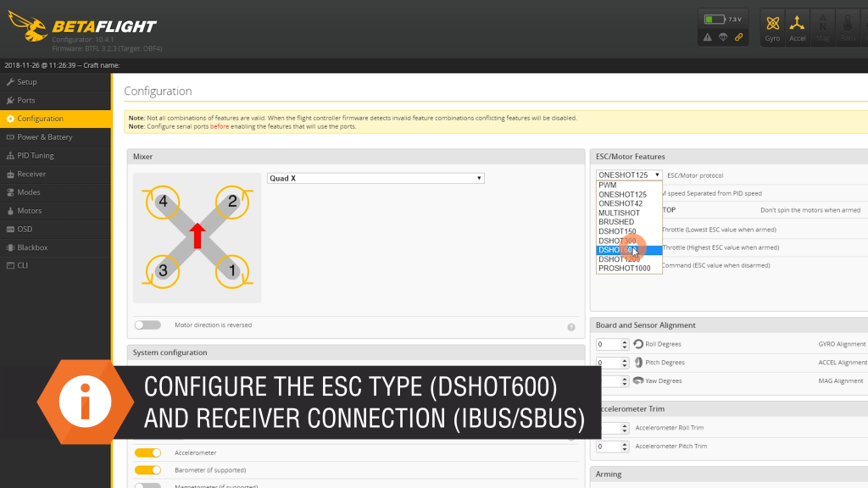Click Roll Degrees stepper arrows
Viewport: 868px width, 488px height.
[625, 344]
